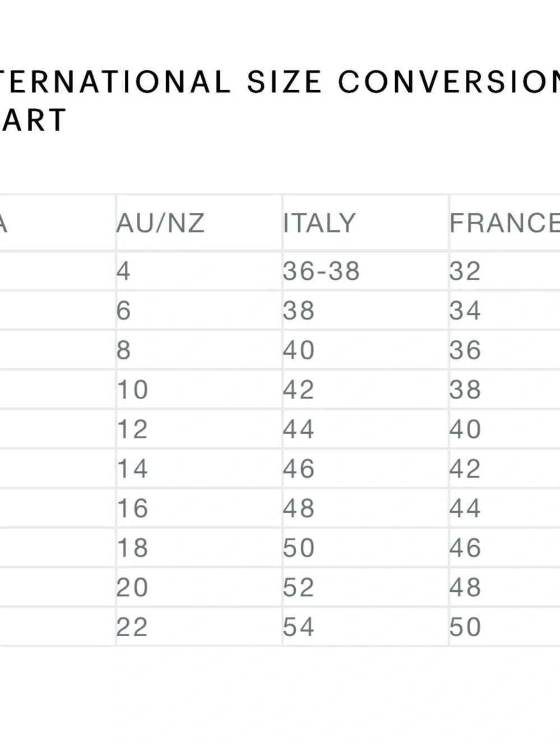Screen dimensions: 560x747
Task: Select AU/NZ size 20 cell
Action: point(199,587)
